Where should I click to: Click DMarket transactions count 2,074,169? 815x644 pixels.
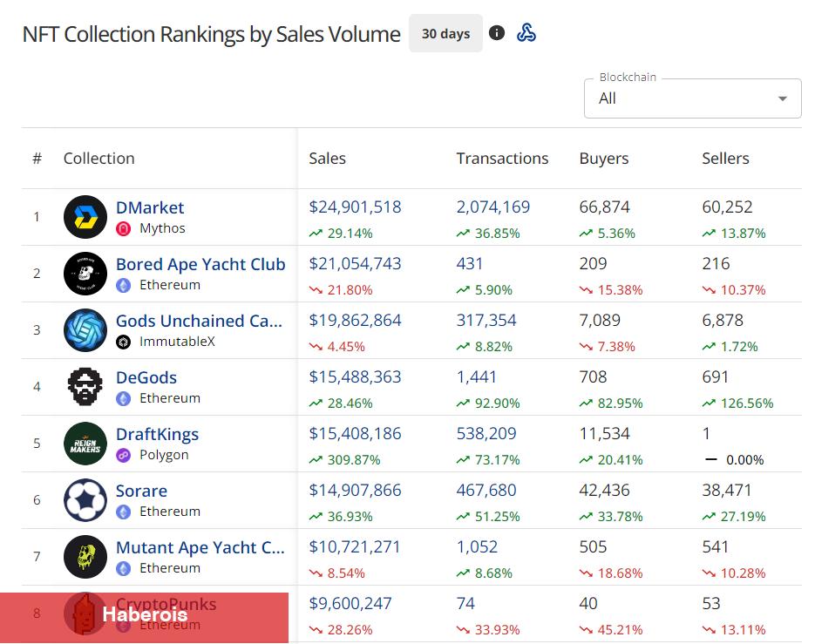pos(492,207)
